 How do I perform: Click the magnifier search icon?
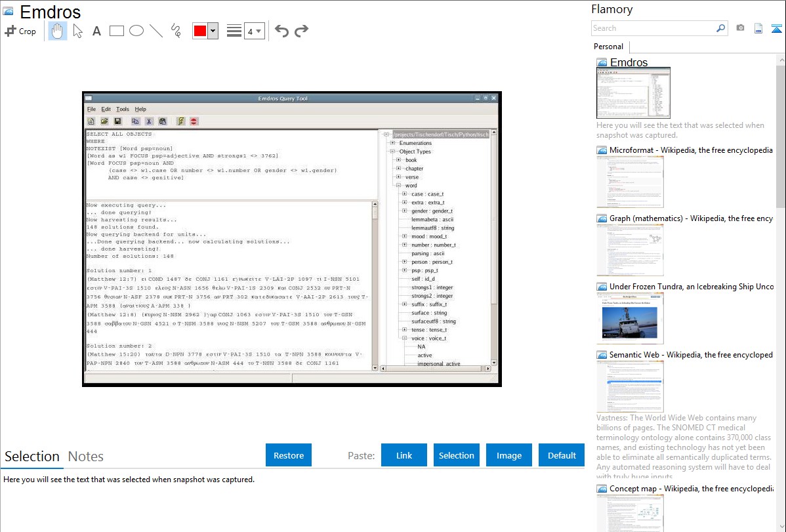720,28
